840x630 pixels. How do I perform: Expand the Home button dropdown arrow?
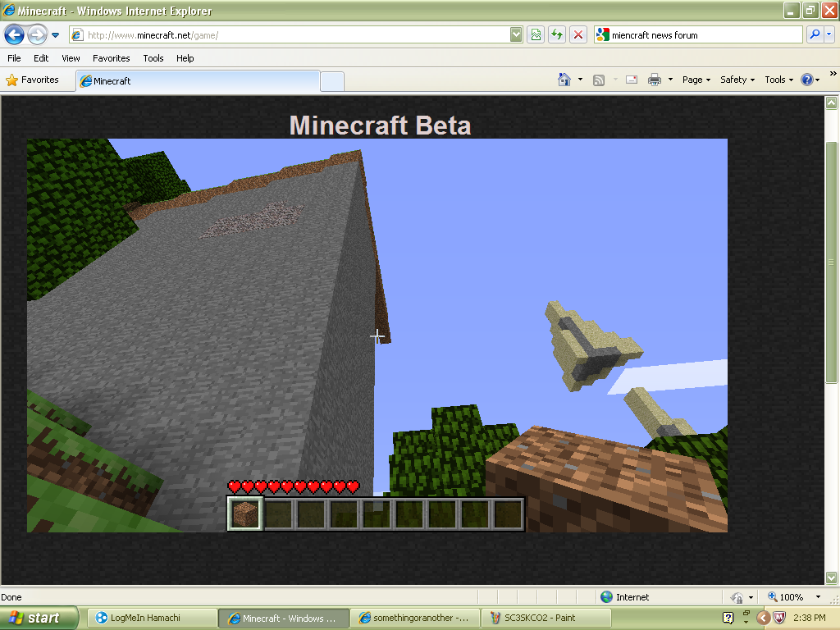click(x=580, y=80)
